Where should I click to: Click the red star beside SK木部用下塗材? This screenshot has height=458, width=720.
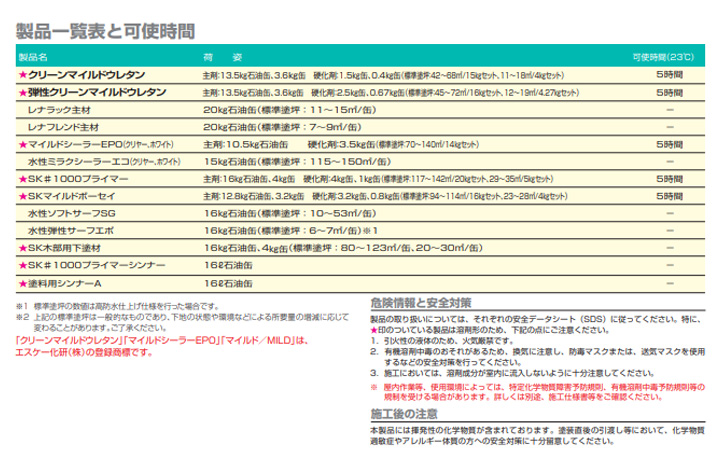(22, 248)
